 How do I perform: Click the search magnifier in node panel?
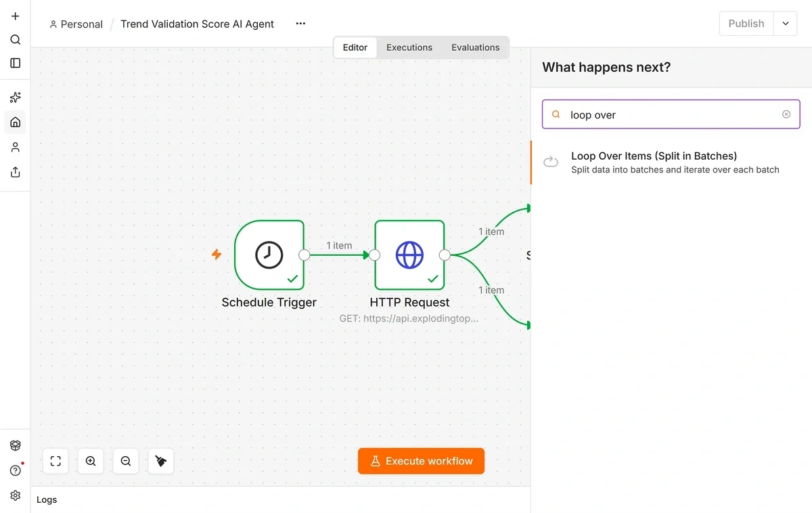click(556, 115)
